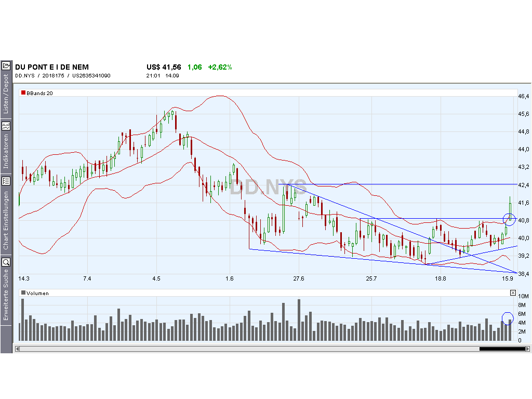Image resolution: width=532 pixels, height=399 pixels.
Task: Click the green change value 1,06
Action: pyautogui.click(x=195, y=67)
